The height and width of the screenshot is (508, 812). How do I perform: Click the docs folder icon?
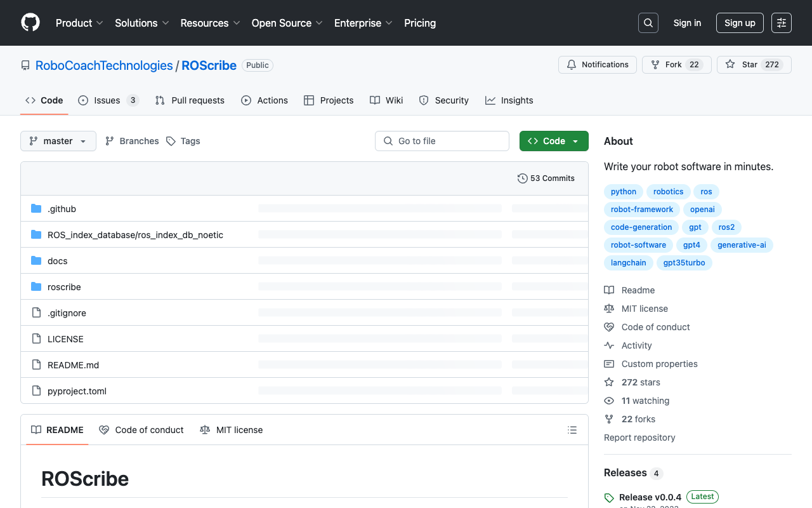point(36,261)
